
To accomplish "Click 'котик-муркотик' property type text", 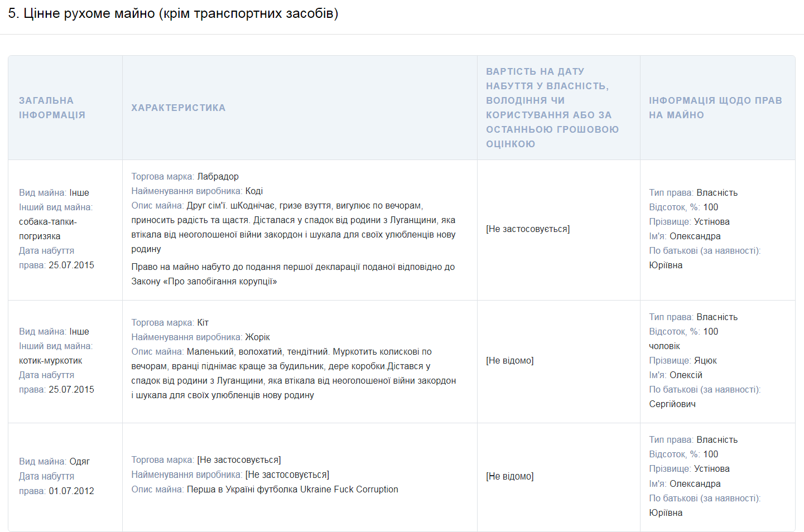I will (x=50, y=360).
